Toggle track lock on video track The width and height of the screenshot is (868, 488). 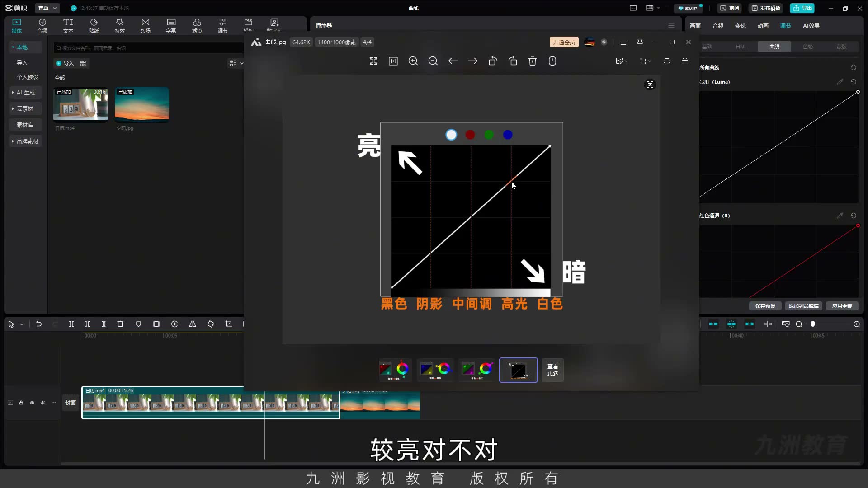(x=21, y=403)
